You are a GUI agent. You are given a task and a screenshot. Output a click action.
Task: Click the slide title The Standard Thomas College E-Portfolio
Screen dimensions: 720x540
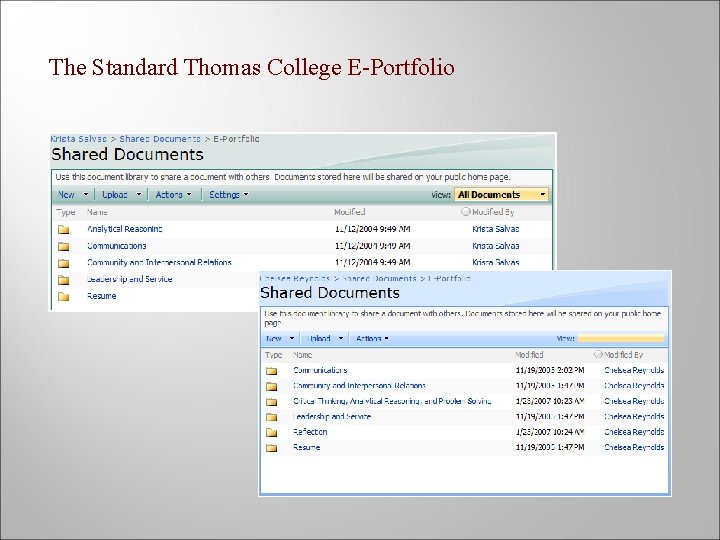tap(252, 68)
